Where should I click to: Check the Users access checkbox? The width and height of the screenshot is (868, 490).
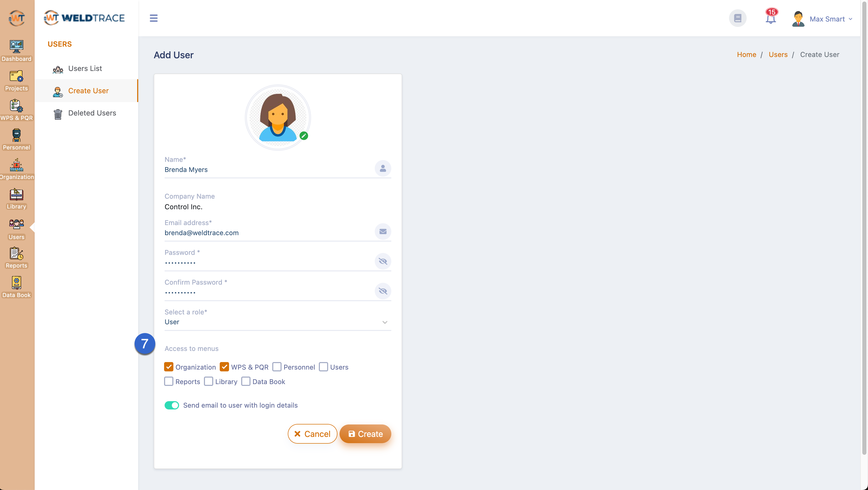[323, 367]
